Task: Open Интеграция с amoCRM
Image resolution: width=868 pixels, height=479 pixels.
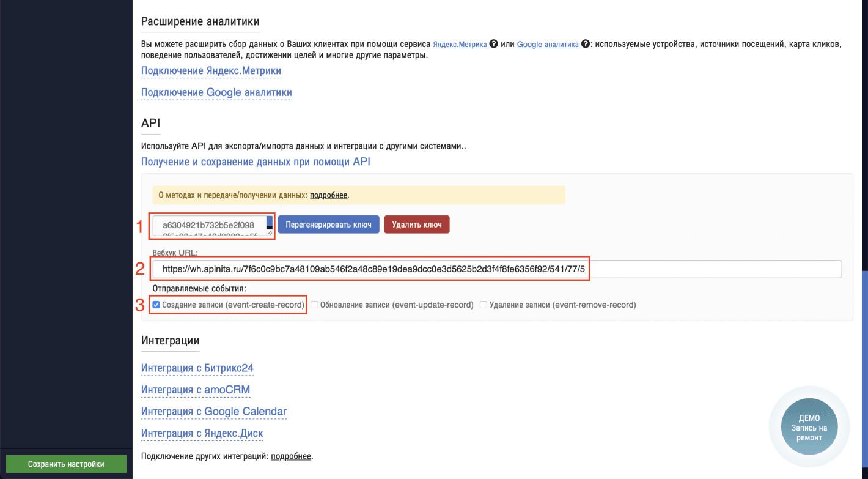Action: click(x=195, y=390)
